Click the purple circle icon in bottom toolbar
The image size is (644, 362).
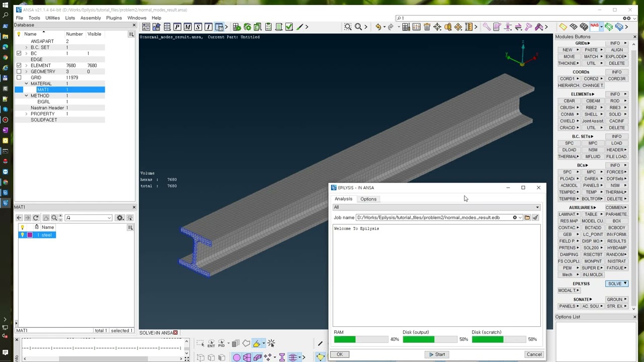pos(236,357)
